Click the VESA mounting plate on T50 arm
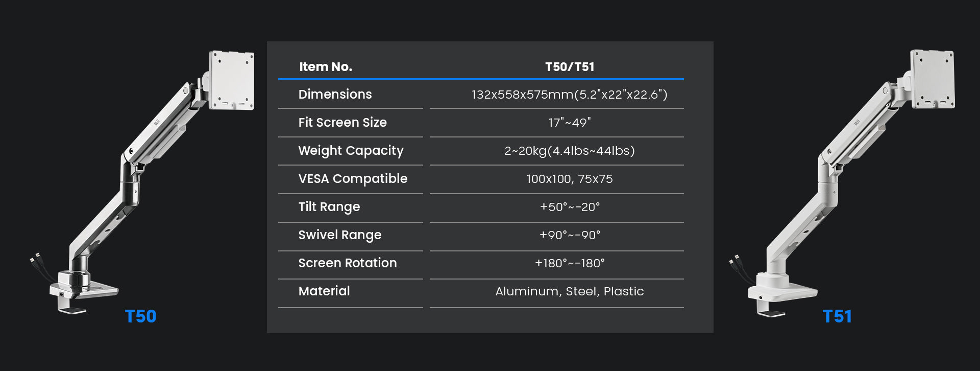980x371 pixels. pos(232,80)
